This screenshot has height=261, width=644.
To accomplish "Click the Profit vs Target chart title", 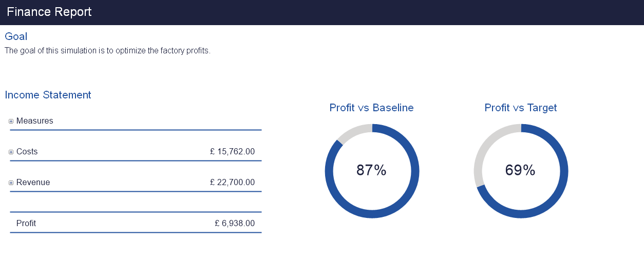I will point(521,108).
